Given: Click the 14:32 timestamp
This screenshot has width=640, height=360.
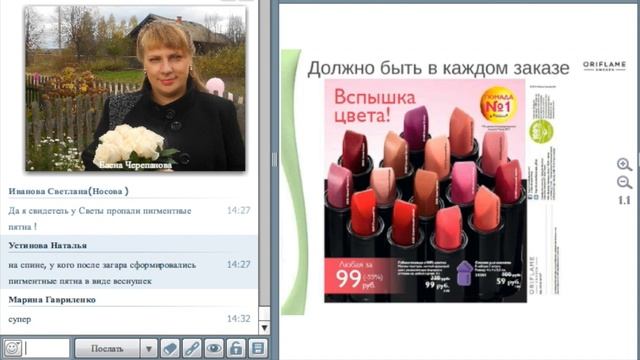Looking at the screenshot, I should click(x=239, y=318).
